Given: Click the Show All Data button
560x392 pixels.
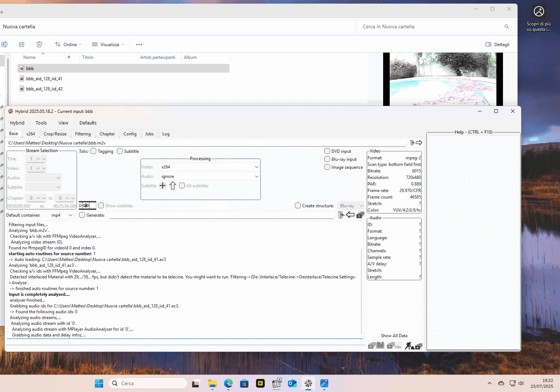Looking at the screenshot, I should [x=394, y=336].
